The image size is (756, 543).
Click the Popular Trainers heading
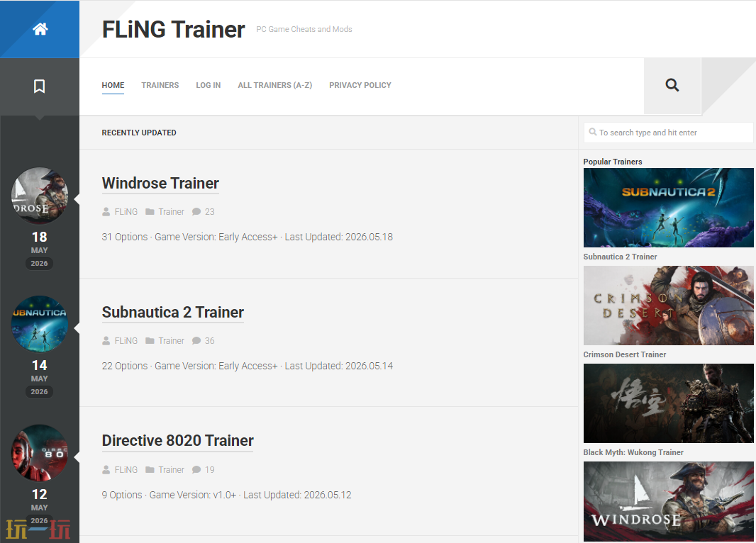(612, 162)
